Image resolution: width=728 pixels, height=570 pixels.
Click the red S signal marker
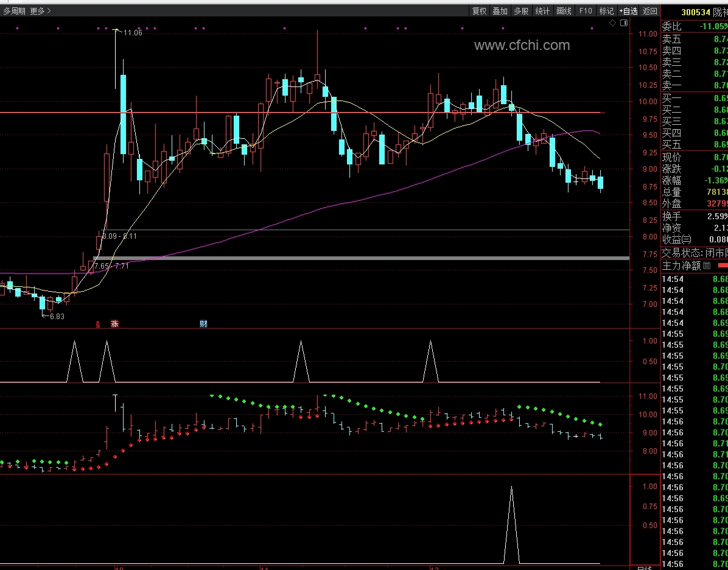coord(98,324)
